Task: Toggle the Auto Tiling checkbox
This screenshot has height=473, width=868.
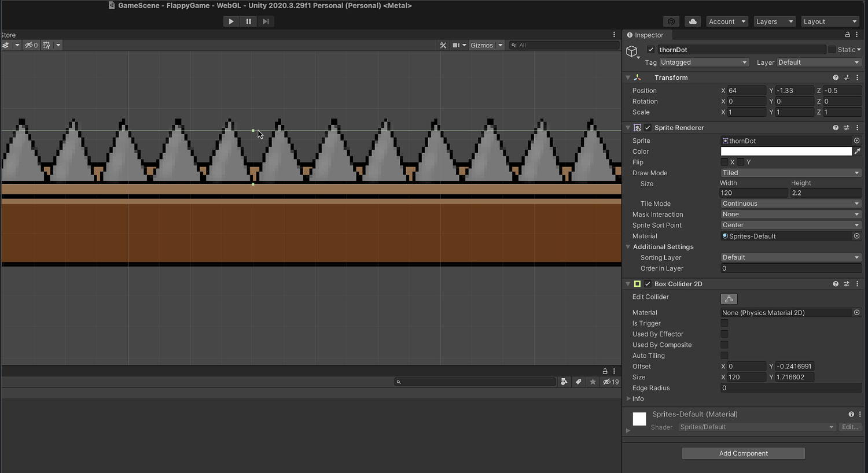Action: (724, 356)
